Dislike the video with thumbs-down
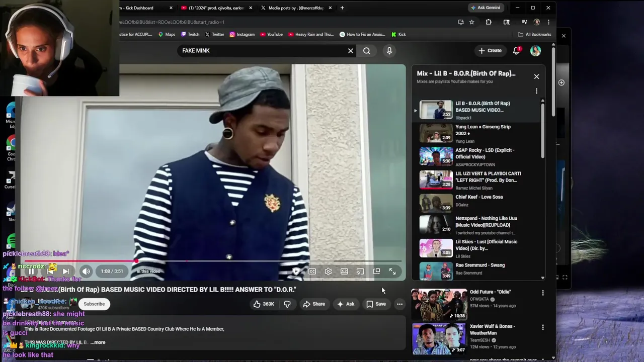This screenshot has height=362, width=644. click(287, 304)
